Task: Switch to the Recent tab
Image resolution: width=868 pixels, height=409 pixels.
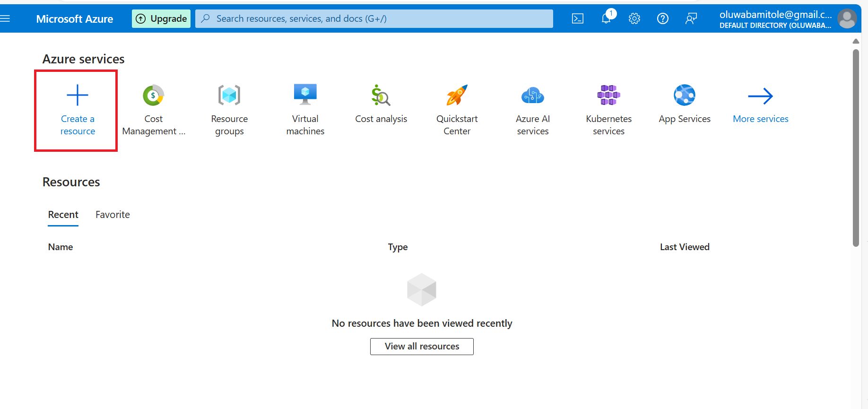Action: pyautogui.click(x=63, y=215)
